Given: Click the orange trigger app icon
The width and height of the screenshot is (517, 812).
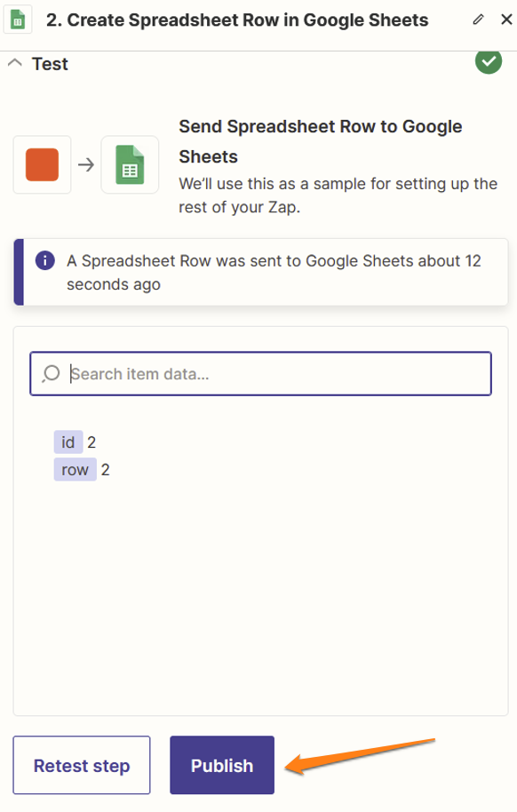Looking at the screenshot, I should [42, 164].
